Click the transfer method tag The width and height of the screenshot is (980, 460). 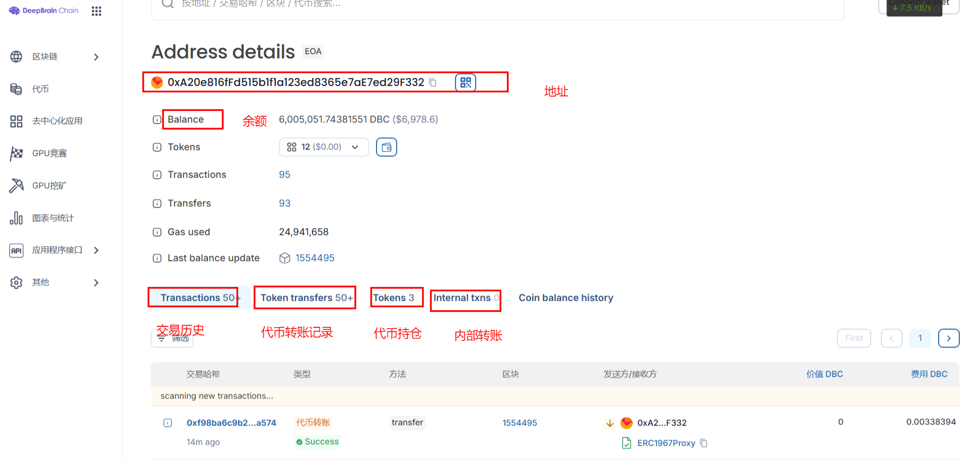(x=407, y=422)
